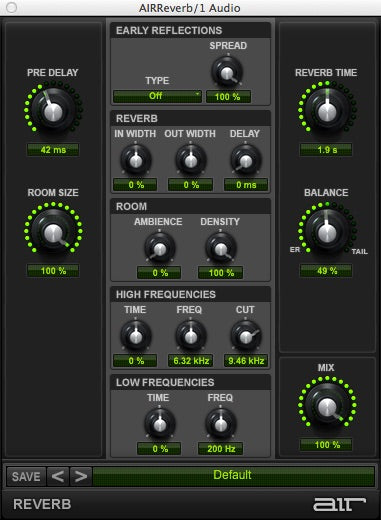The image size is (381, 520).
Task: Click the Early Reflections Spread knob
Action: [x=227, y=72]
